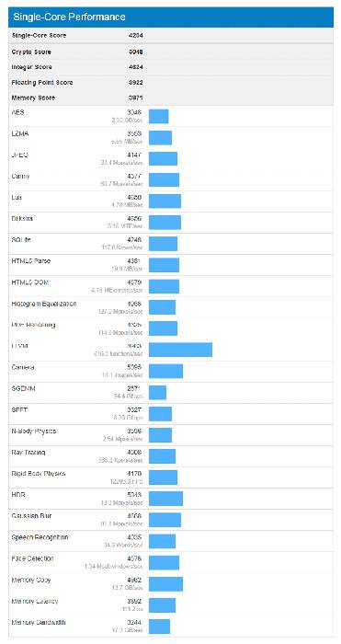Click the SGEMM result bar
The width and height of the screenshot is (341, 644).
[x=157, y=393]
